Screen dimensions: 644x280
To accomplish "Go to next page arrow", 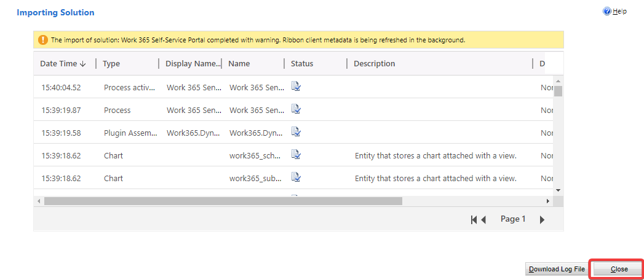I will coord(542,220).
